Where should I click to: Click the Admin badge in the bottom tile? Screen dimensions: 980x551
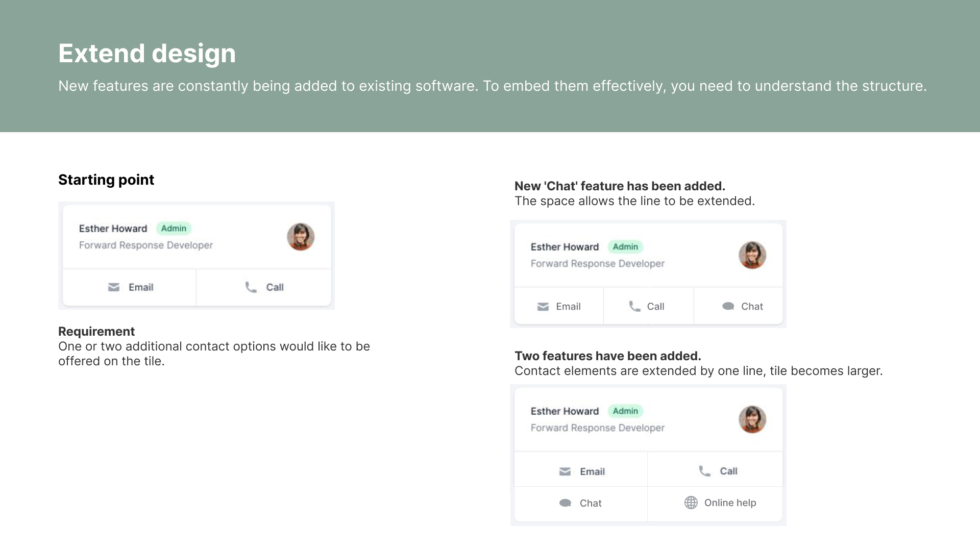coord(625,411)
